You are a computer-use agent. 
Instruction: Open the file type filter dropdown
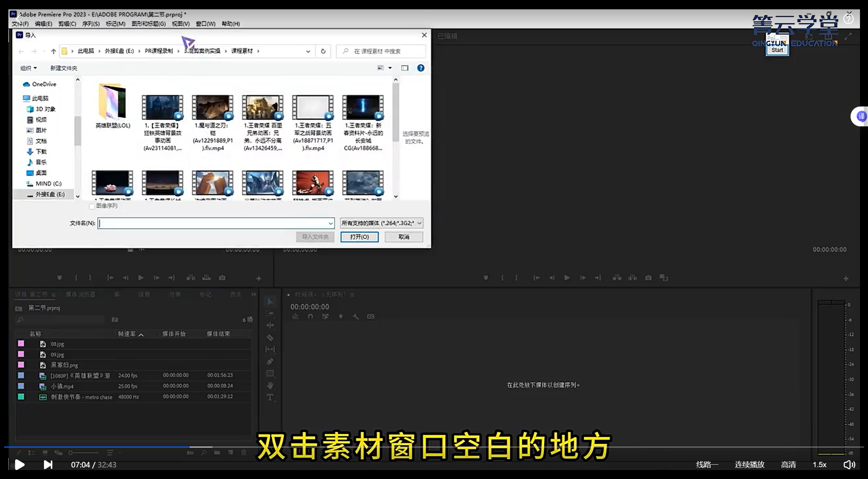click(x=382, y=223)
